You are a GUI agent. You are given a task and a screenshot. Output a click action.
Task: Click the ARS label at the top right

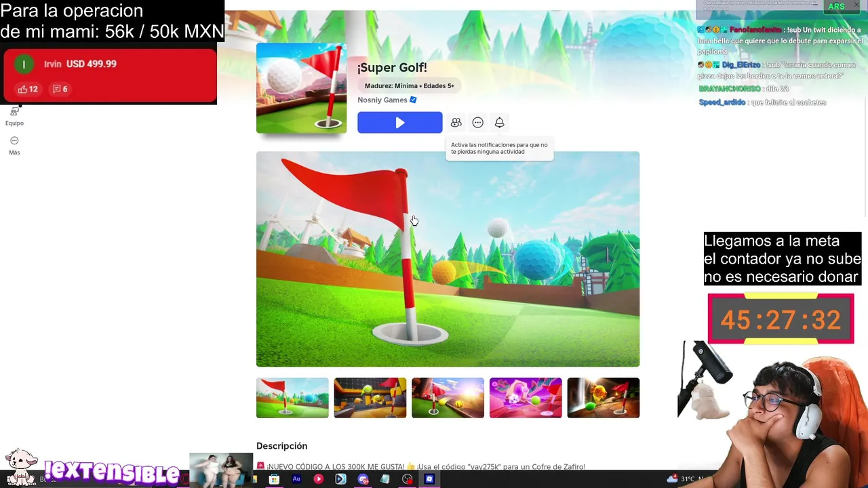[836, 7]
